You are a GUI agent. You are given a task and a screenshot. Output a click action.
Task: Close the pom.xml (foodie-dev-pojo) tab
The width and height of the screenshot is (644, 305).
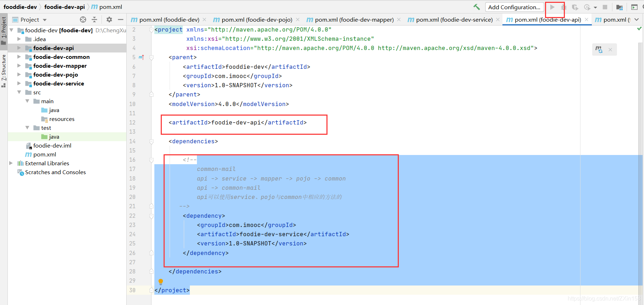[298, 20]
